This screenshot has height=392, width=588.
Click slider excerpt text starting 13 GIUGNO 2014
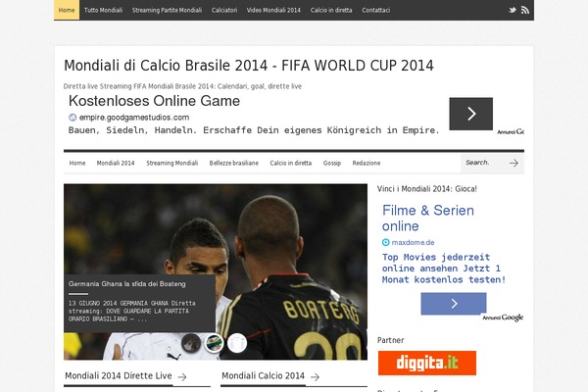pyautogui.click(x=131, y=311)
